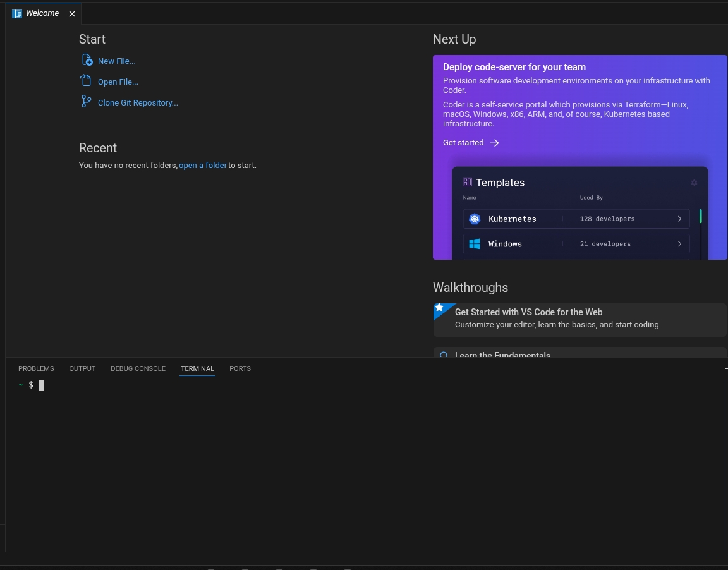The height and width of the screenshot is (570, 728).
Task: Expand the Kubernetes row chevron
Action: click(679, 219)
